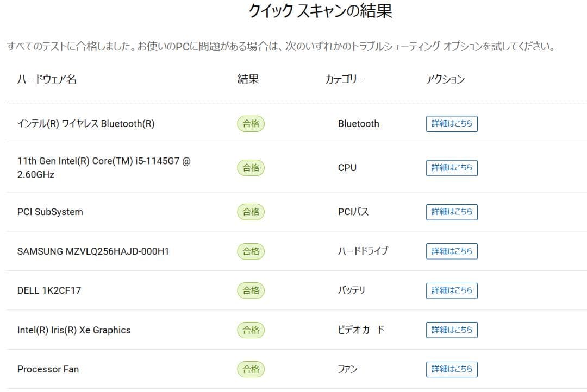
Task: Click the ビデオ カード category text
Action: 361,330
